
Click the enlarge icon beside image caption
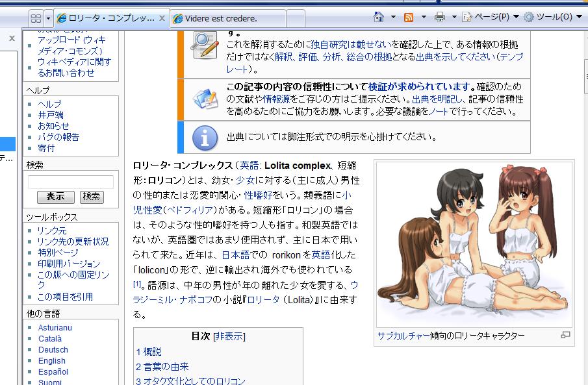click(x=565, y=335)
